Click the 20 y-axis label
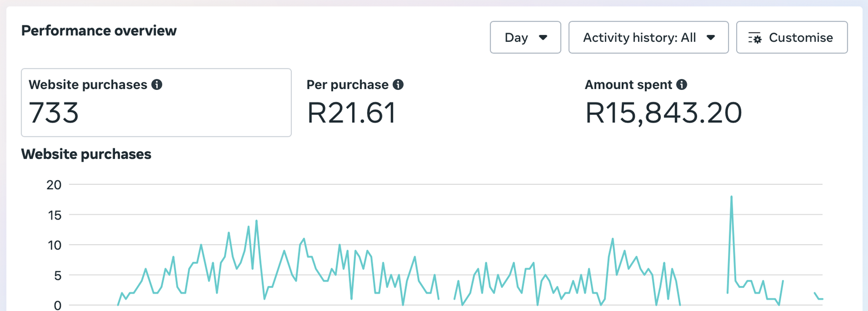The height and width of the screenshot is (311, 868). pos(54,185)
